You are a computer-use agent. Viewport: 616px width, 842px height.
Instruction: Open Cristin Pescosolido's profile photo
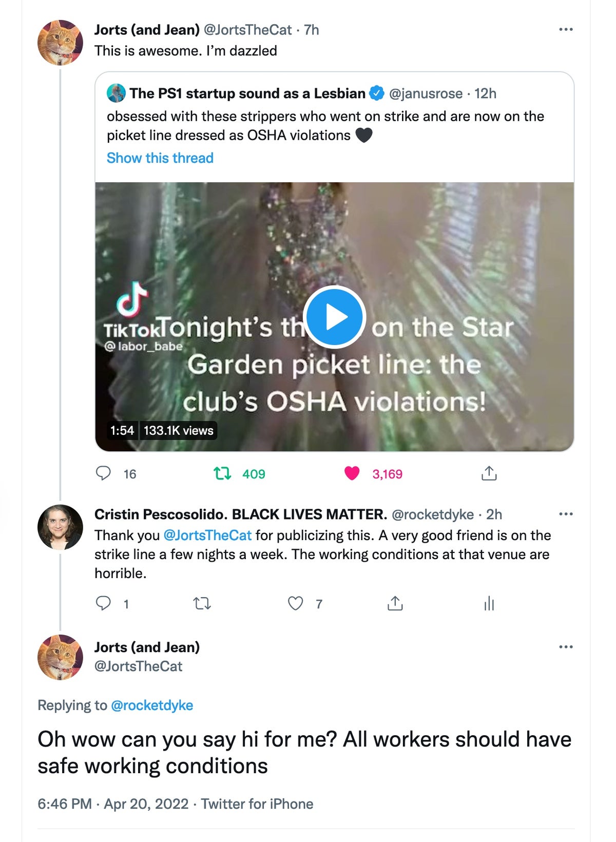coord(61,527)
